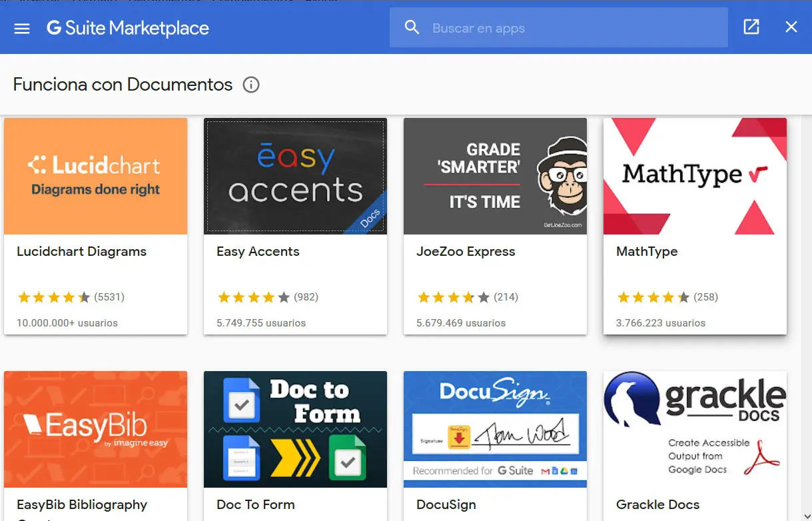812x521 pixels.
Task: Close the G Suite Marketplace dialog
Action: [x=791, y=27]
